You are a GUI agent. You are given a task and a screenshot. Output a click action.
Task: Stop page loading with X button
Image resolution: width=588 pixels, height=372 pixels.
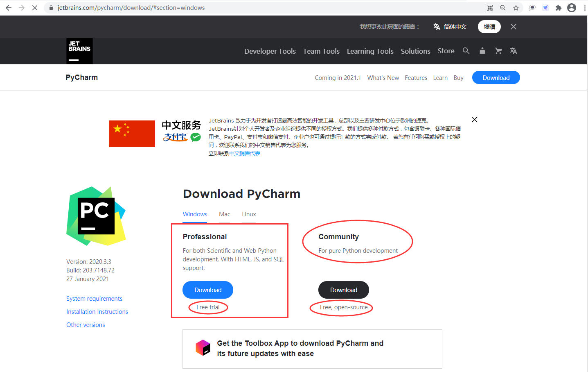tap(35, 8)
